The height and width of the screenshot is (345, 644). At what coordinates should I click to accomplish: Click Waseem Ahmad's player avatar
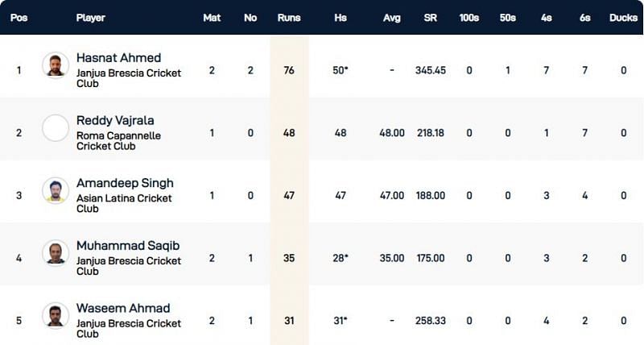(x=56, y=316)
